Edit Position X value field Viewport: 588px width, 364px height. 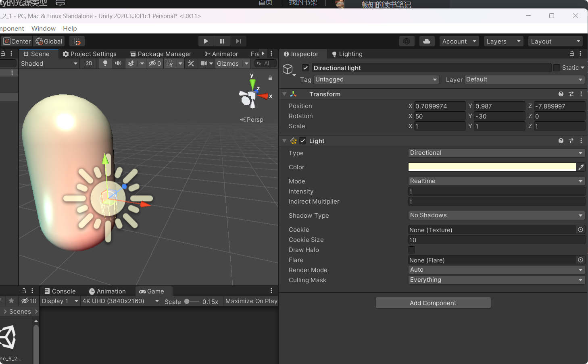click(440, 106)
